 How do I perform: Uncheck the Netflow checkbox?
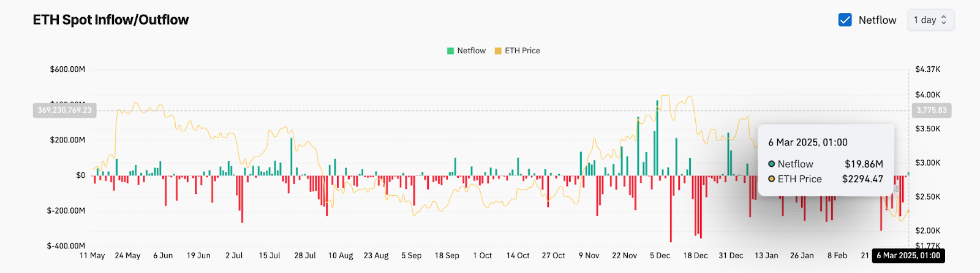845,20
